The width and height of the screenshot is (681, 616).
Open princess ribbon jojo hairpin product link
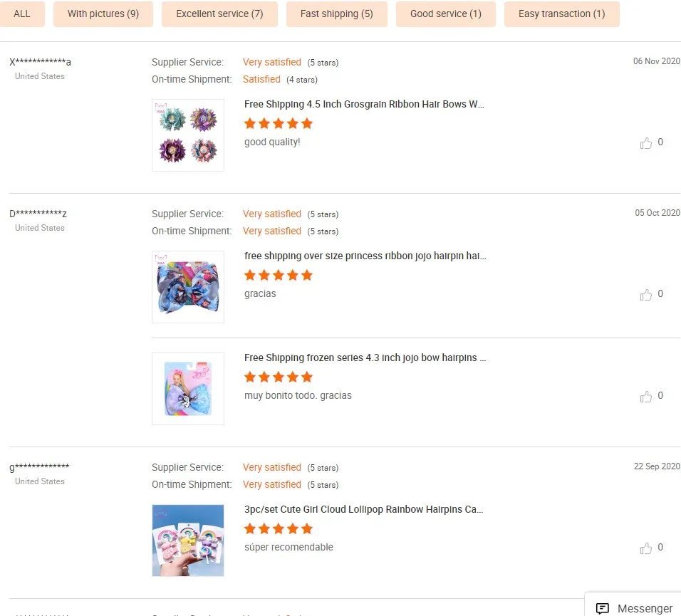pyautogui.click(x=365, y=256)
